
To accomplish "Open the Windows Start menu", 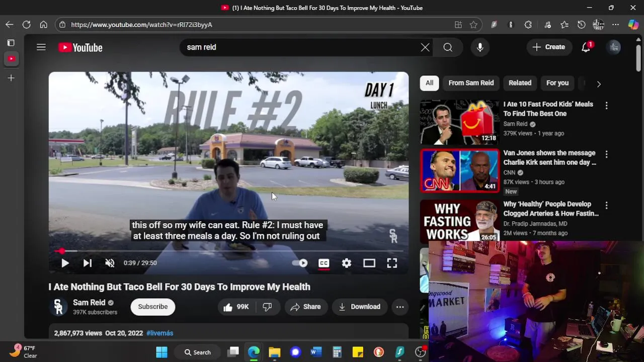I will (162, 352).
